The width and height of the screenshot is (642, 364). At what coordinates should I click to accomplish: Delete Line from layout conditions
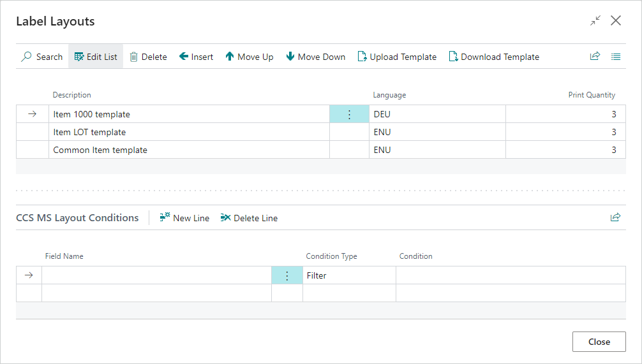click(x=249, y=218)
